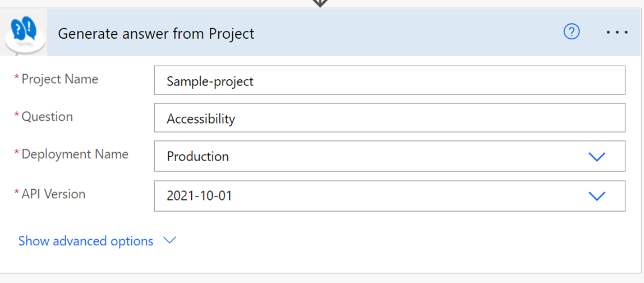Expand the Show advanced options link
Viewport: 644px width, 283px height.
86,241
